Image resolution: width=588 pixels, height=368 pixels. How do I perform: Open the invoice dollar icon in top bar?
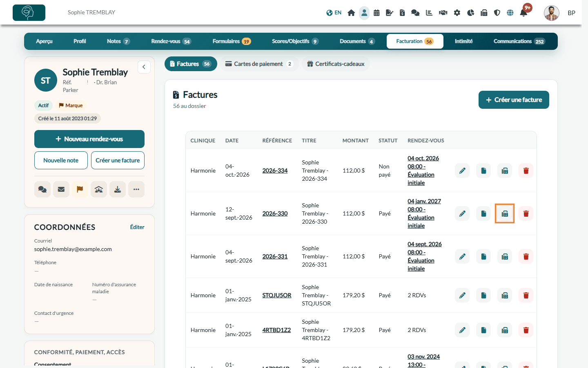click(402, 13)
